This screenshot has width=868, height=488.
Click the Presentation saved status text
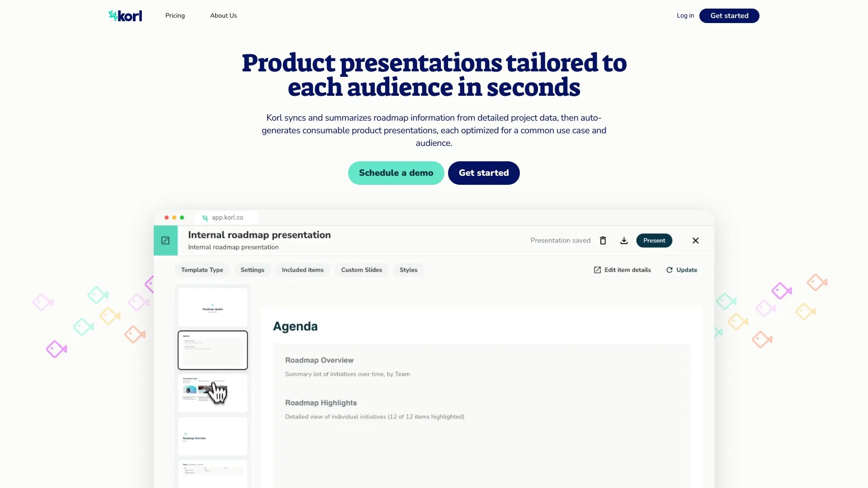561,240
